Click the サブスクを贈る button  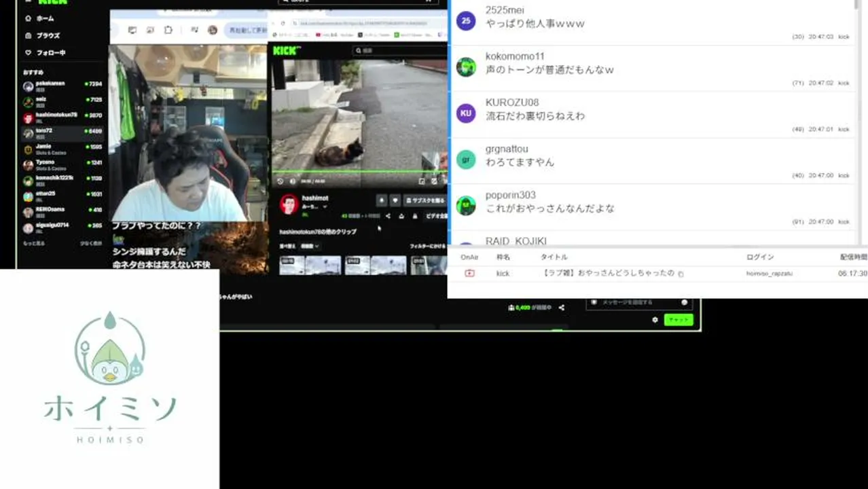coord(425,200)
